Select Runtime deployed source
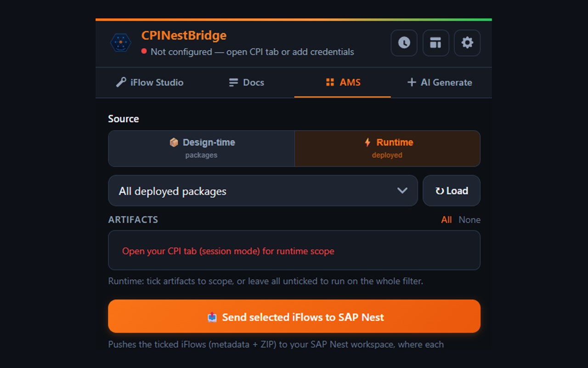The width and height of the screenshot is (588, 368). tap(388, 149)
